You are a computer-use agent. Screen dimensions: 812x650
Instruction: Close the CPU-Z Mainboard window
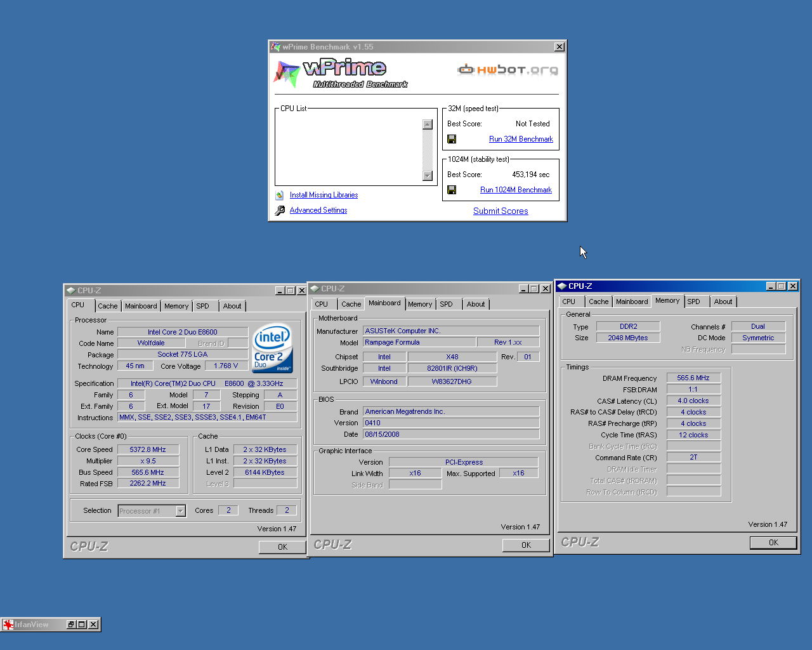545,289
